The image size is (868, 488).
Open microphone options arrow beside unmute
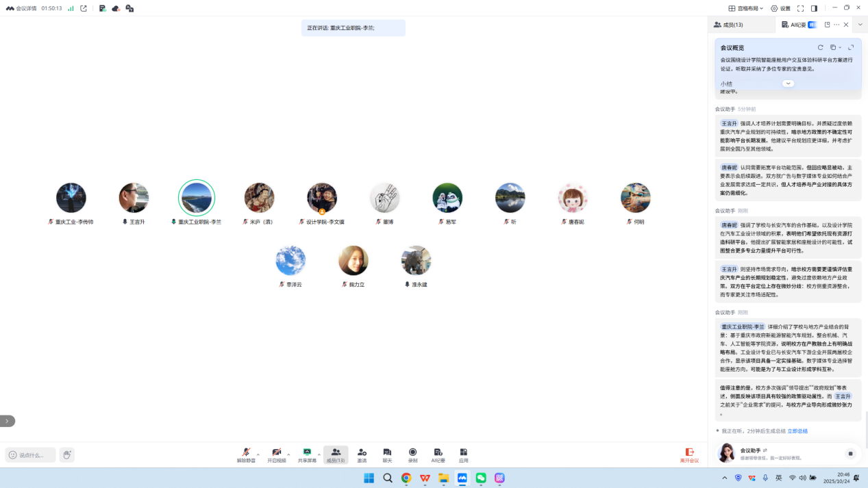258,454
